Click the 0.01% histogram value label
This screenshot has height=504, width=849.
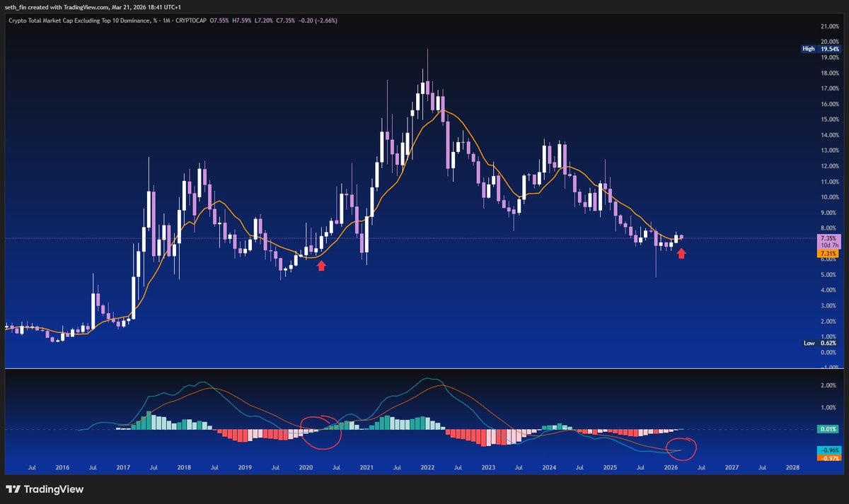[x=828, y=429]
